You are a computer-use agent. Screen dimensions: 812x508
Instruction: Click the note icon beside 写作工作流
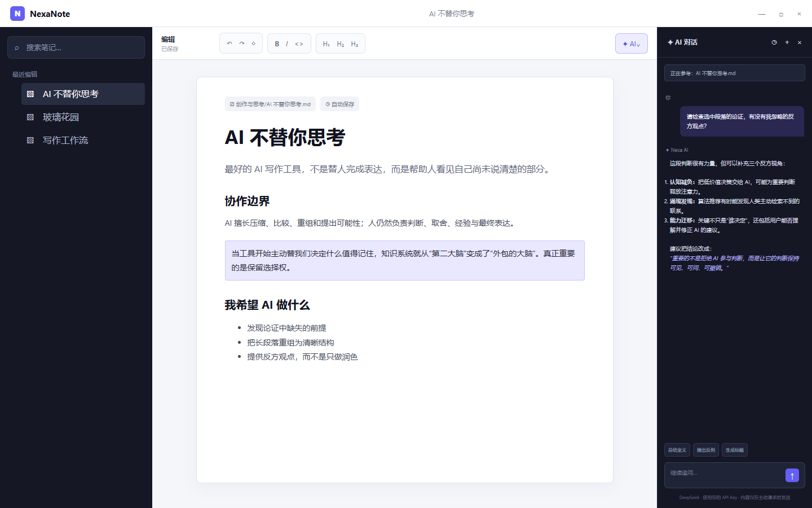30,140
